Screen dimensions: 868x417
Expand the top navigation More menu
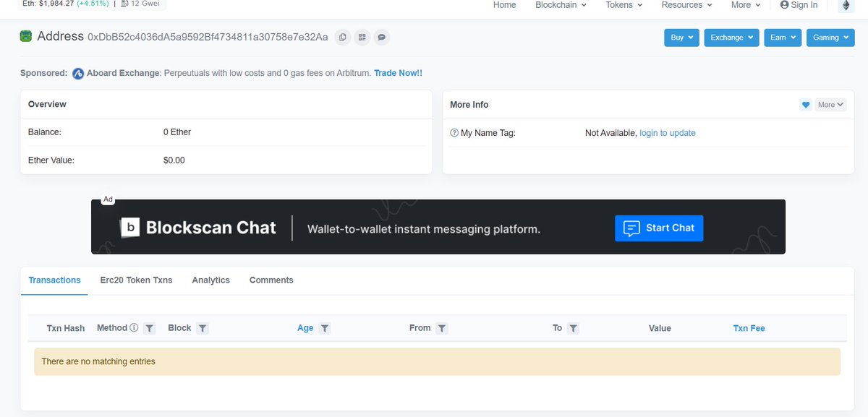[746, 5]
